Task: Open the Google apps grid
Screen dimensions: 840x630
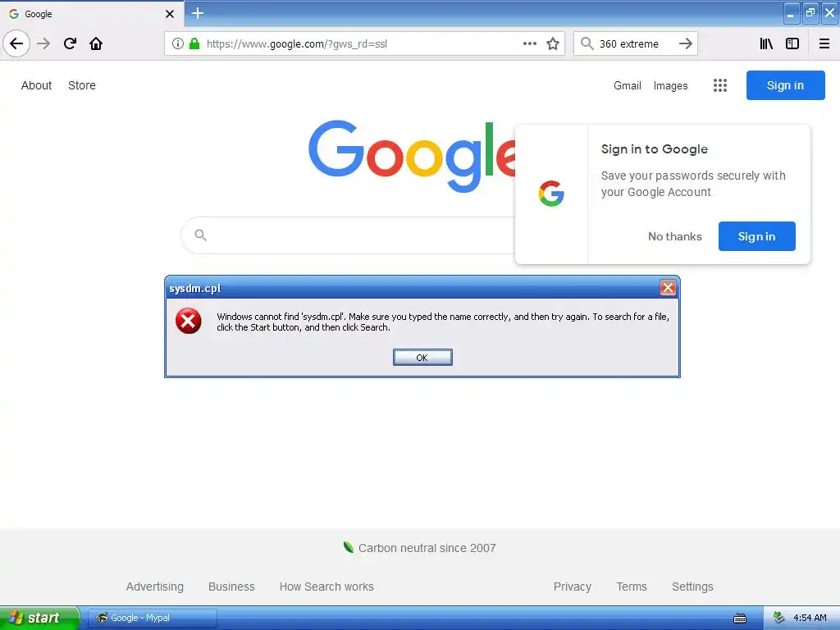Action: point(720,85)
